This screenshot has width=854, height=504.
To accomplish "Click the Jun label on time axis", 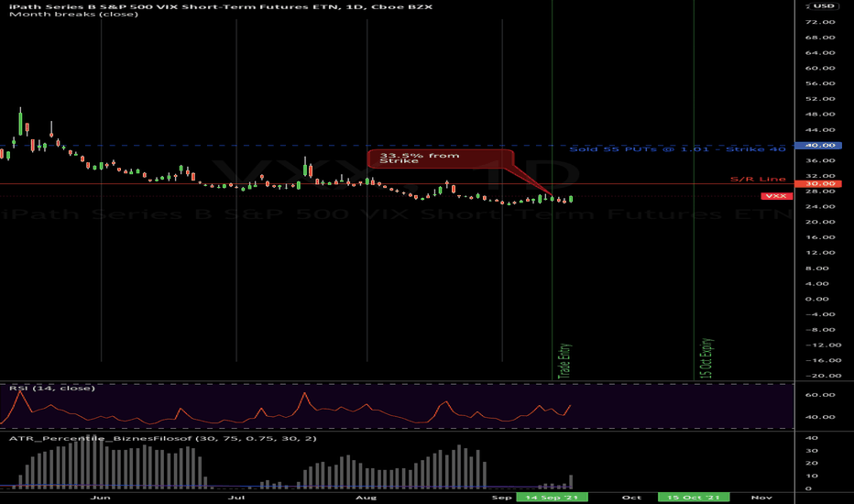I will pos(100,498).
